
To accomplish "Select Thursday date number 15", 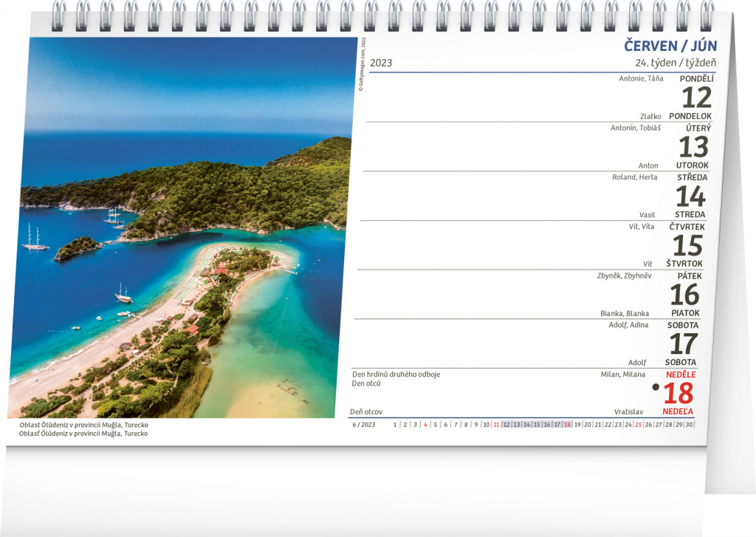I will click(687, 245).
